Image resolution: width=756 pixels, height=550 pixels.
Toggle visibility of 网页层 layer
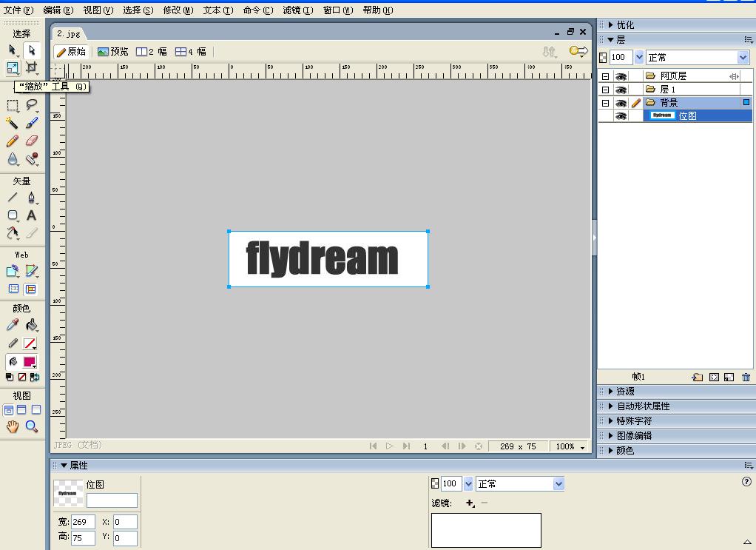coord(621,76)
